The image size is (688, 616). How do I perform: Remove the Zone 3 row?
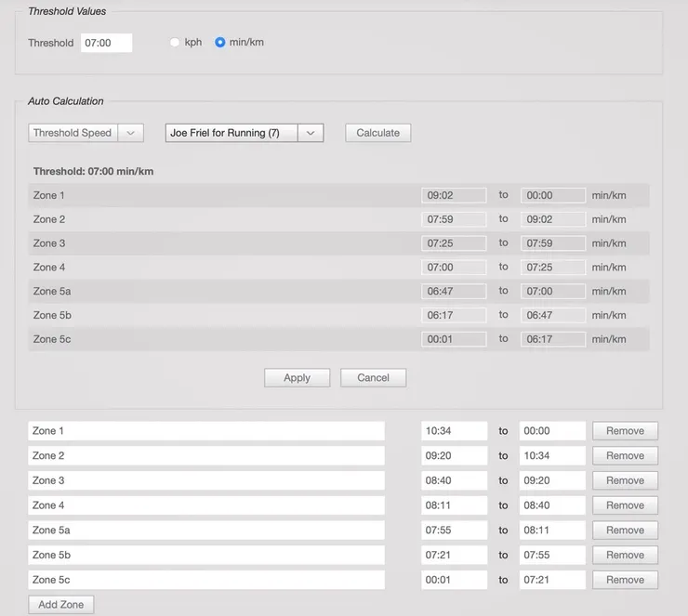(x=625, y=481)
